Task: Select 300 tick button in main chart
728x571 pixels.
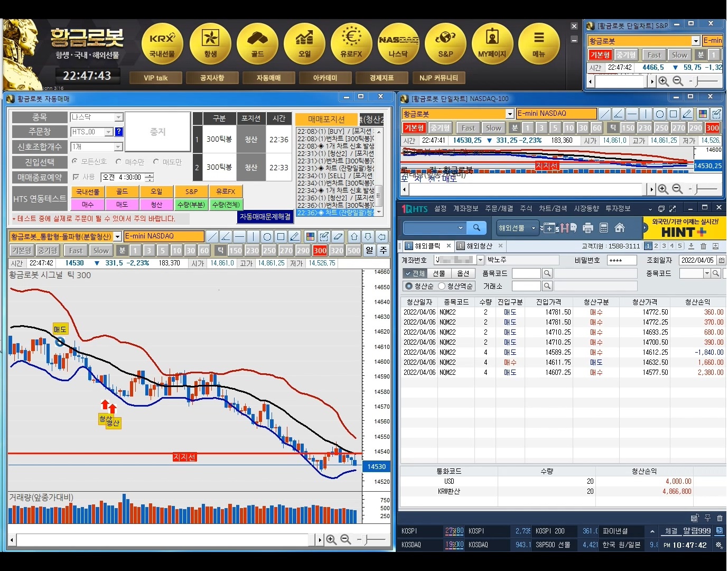Action: pos(320,251)
